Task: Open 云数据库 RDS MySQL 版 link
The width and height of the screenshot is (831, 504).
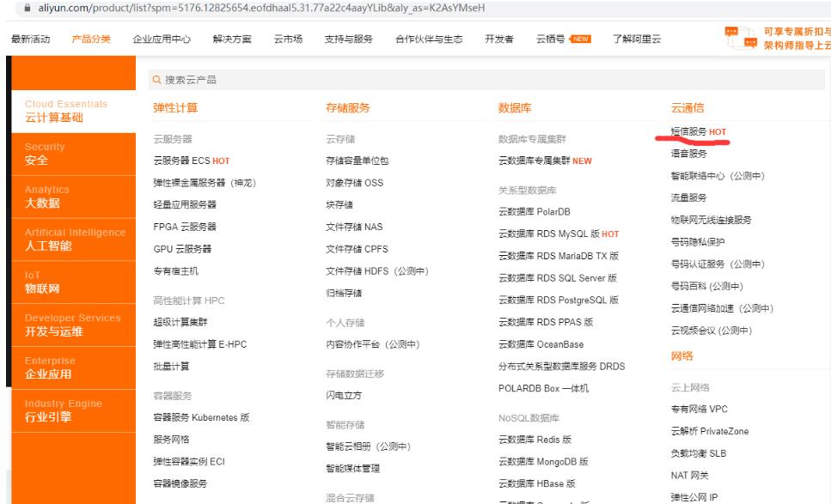Action: click(x=550, y=234)
